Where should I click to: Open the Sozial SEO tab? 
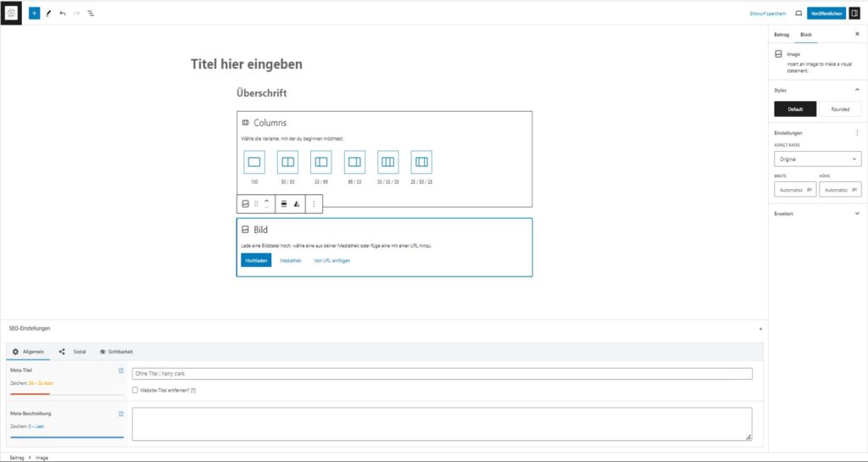coord(73,352)
